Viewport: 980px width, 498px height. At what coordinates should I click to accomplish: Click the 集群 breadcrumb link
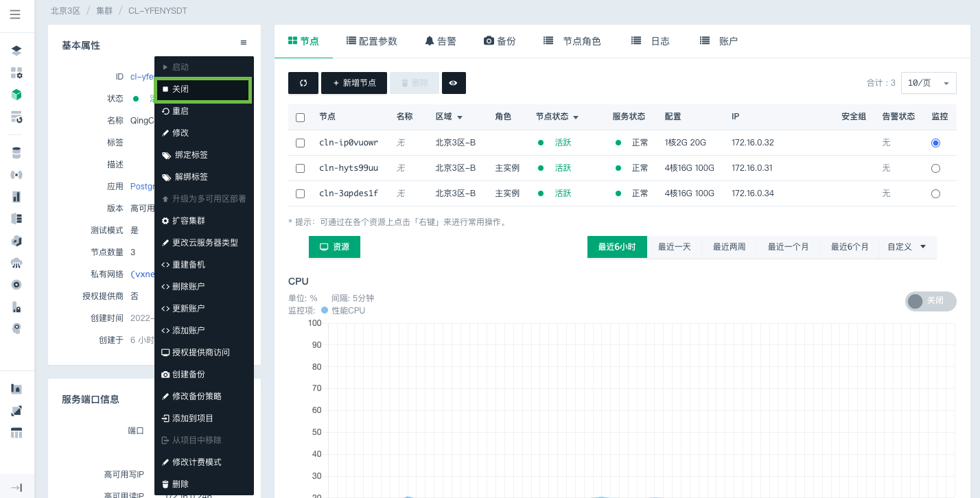click(105, 11)
